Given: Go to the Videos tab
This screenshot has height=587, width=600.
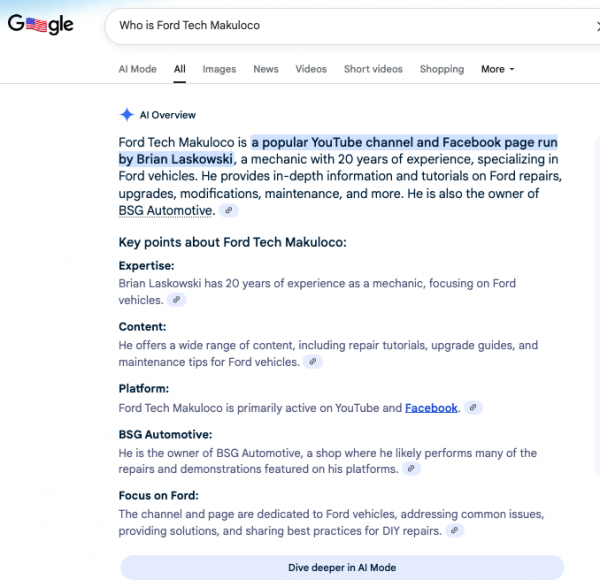Looking at the screenshot, I should (x=311, y=69).
